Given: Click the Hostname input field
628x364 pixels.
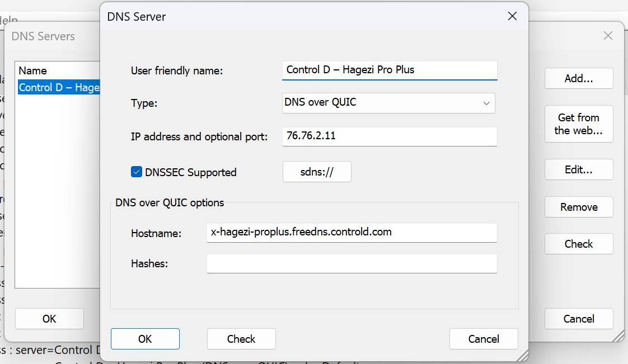Looking at the screenshot, I should (x=352, y=233).
